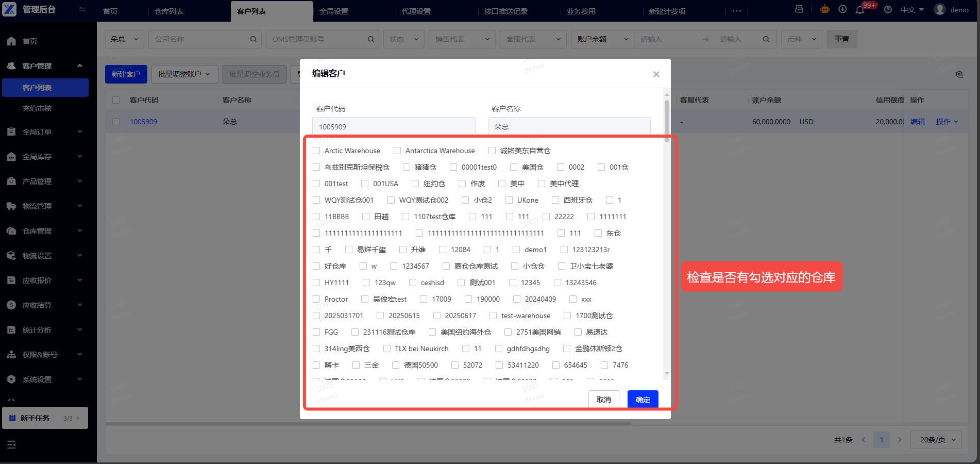Tick the 纽约仓 checkbox
Viewport: 980px width, 464px height.
click(x=415, y=184)
